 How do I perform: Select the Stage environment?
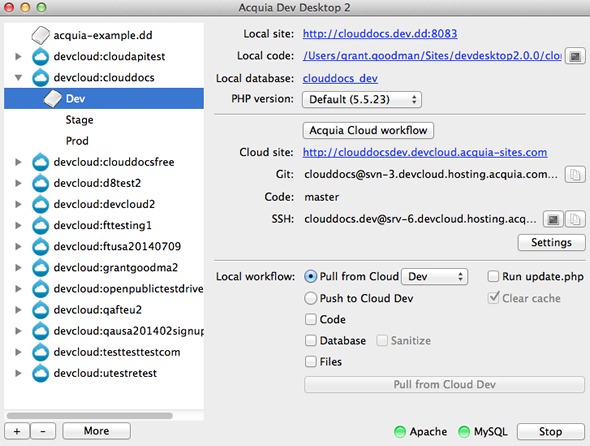click(x=79, y=120)
